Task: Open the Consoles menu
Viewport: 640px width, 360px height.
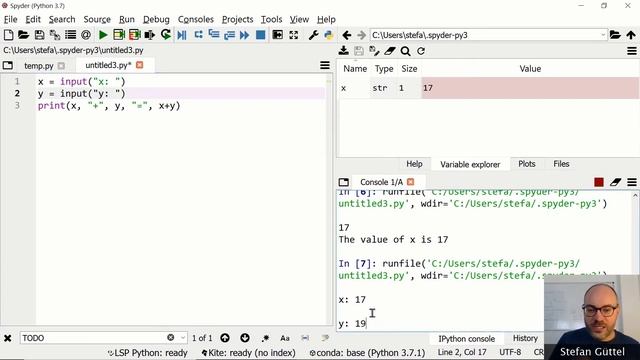Action: (x=196, y=19)
